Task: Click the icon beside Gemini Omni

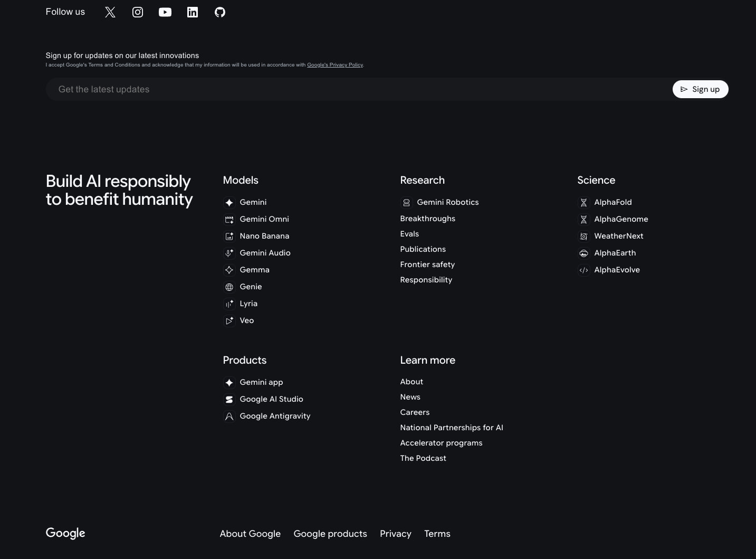Action: click(x=229, y=220)
